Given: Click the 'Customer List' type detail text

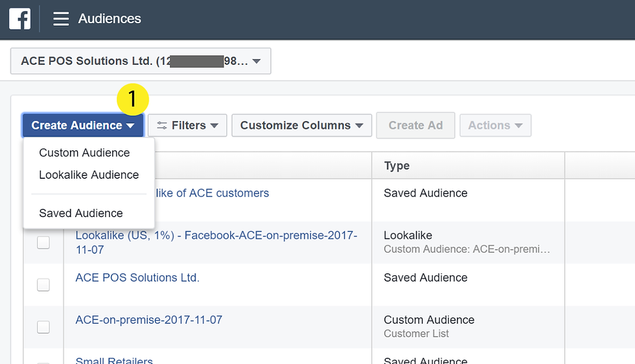Looking at the screenshot, I should point(416,334).
